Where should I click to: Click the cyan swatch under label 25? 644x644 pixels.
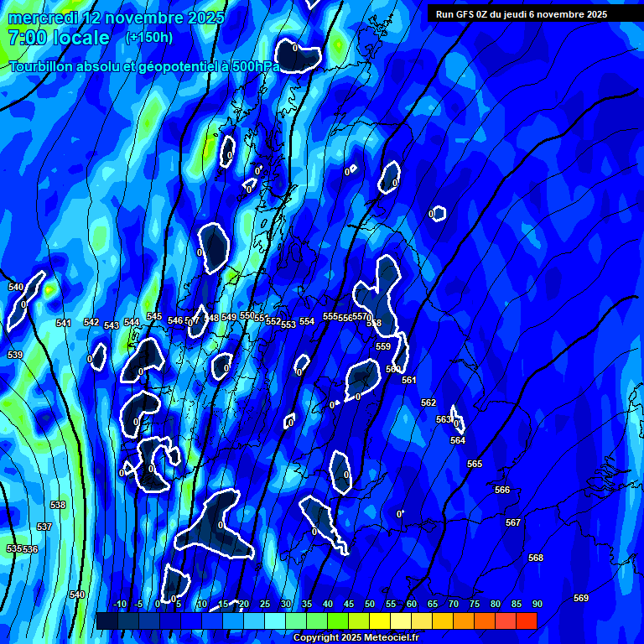point(254,621)
